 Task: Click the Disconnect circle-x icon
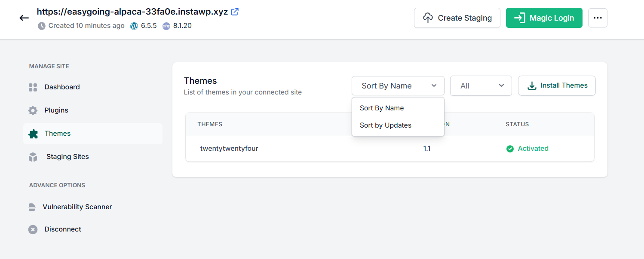[x=33, y=229]
